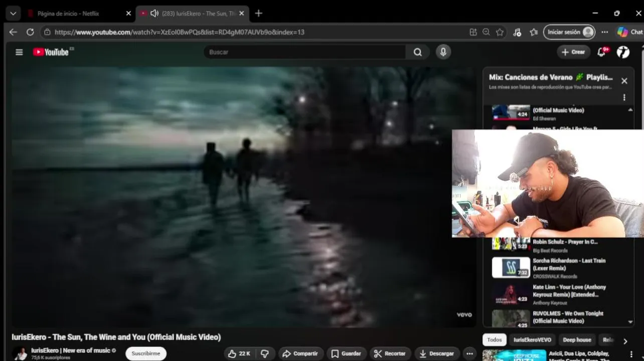Add this page to favorites star
644x361 pixels.
pyautogui.click(x=500, y=32)
